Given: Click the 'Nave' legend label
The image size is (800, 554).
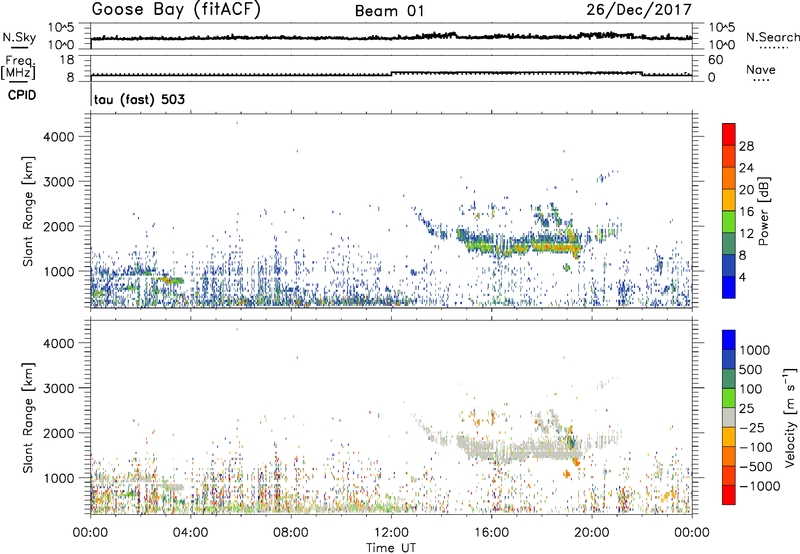Looking at the screenshot, I should tap(761, 70).
